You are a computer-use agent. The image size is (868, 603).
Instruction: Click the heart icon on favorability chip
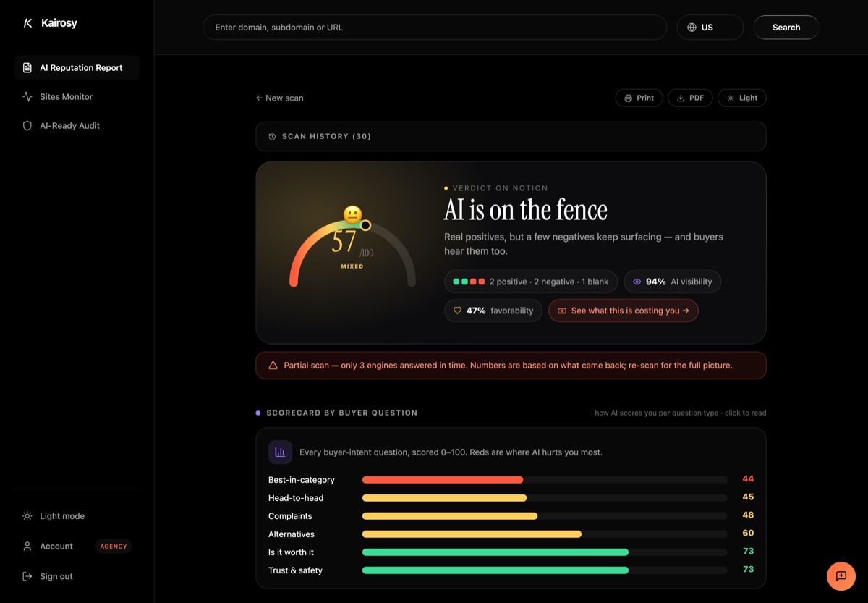(457, 311)
